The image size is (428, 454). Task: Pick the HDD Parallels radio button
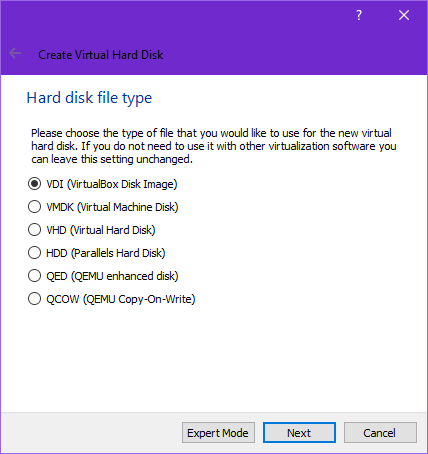(34, 253)
